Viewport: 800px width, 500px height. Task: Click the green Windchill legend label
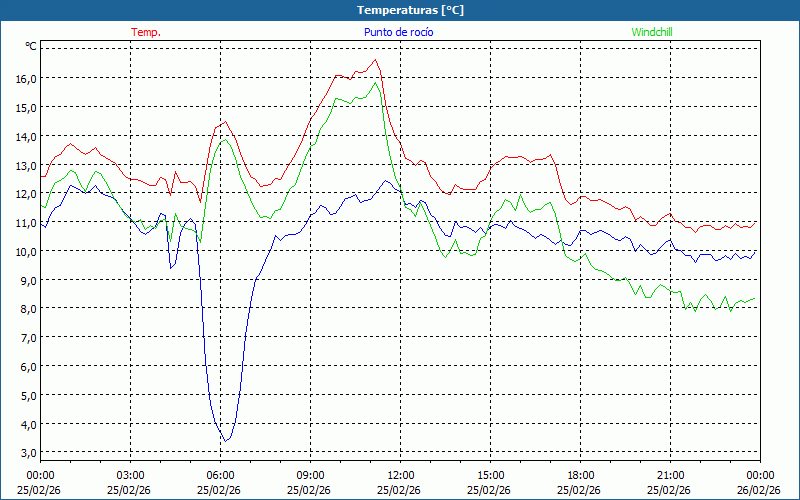(652, 32)
